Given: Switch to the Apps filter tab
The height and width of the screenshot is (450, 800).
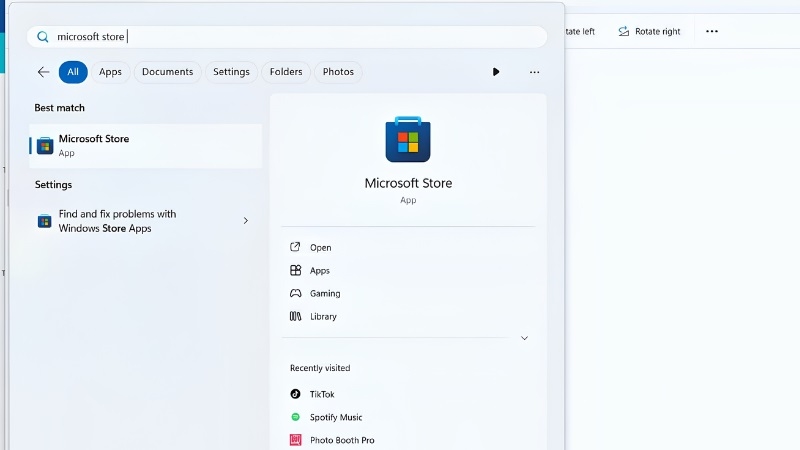Looking at the screenshot, I should tap(110, 72).
